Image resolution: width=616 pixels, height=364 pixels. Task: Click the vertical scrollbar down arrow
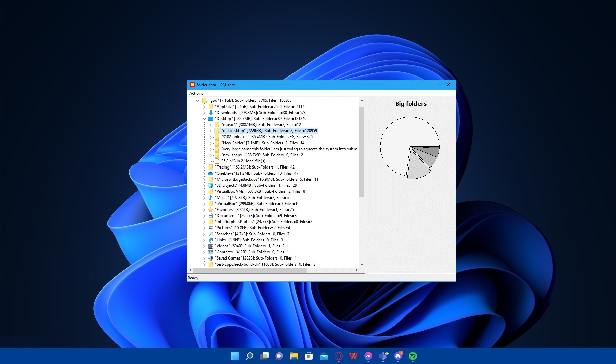pyautogui.click(x=362, y=265)
